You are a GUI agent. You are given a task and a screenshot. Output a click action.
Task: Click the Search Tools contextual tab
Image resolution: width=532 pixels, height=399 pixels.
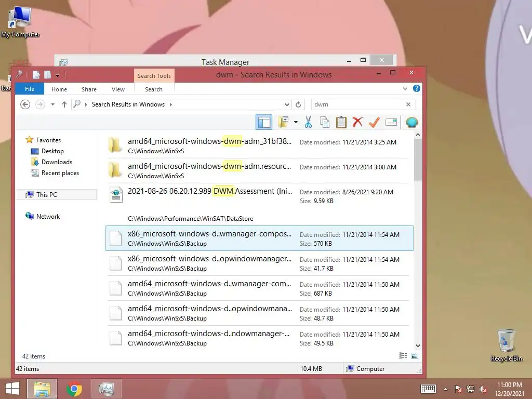154,76
